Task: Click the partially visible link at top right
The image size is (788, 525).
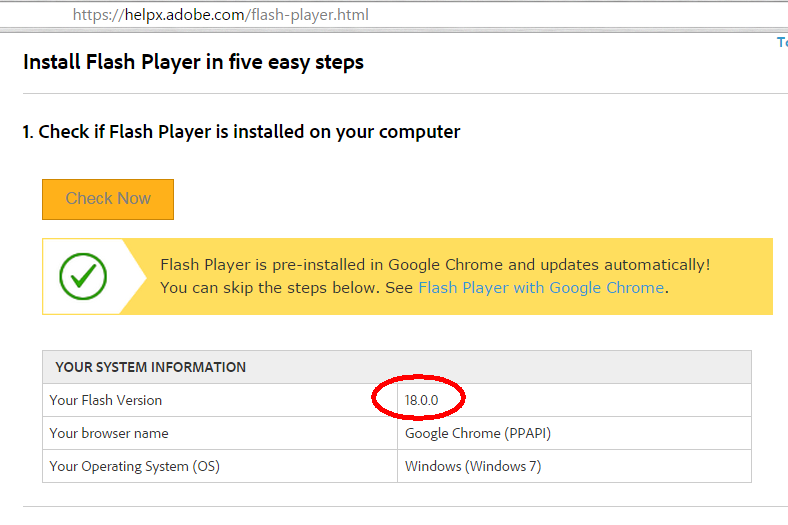Action: 782,42
